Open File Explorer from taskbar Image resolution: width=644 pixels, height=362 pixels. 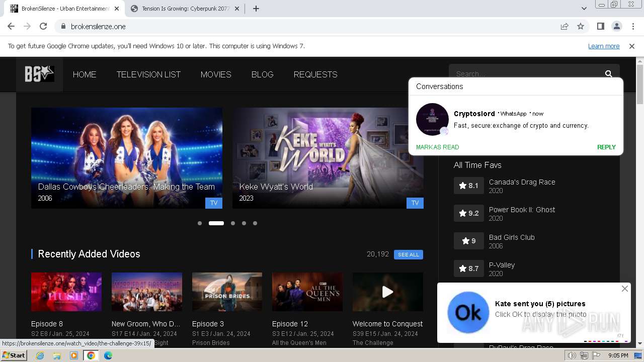click(x=57, y=355)
